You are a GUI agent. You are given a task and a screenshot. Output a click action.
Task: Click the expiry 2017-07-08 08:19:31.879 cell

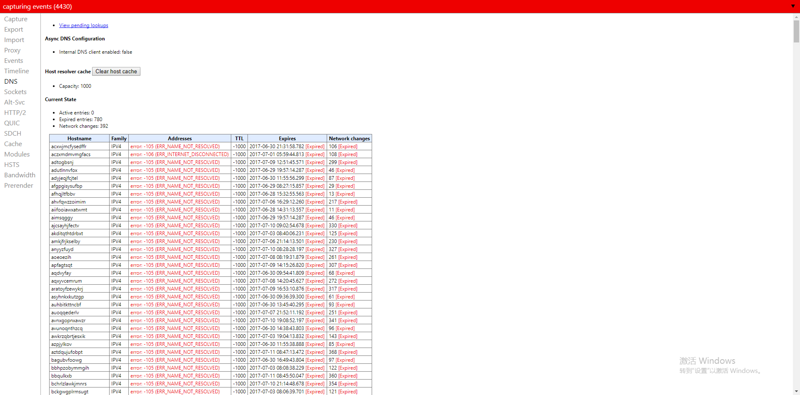pos(287,257)
